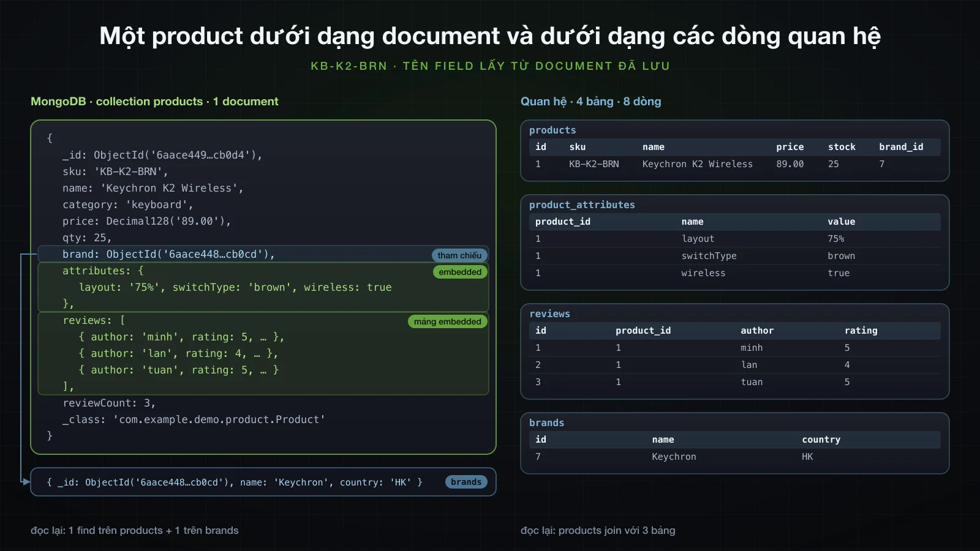Click the 'MongoDB · collection products · 1 document' heading
980x551 pixels.
pos(154,102)
